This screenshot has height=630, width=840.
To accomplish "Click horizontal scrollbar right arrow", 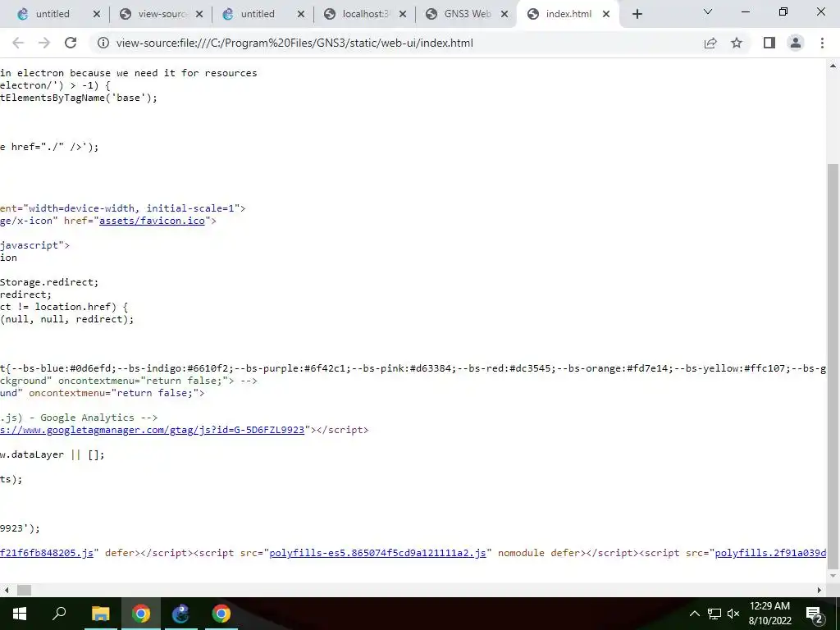I will (819, 590).
